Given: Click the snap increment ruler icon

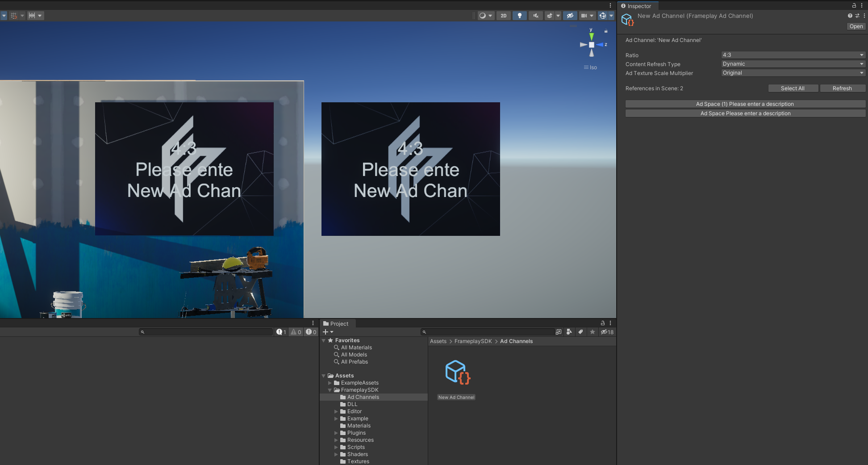Looking at the screenshot, I should pyautogui.click(x=32, y=16).
